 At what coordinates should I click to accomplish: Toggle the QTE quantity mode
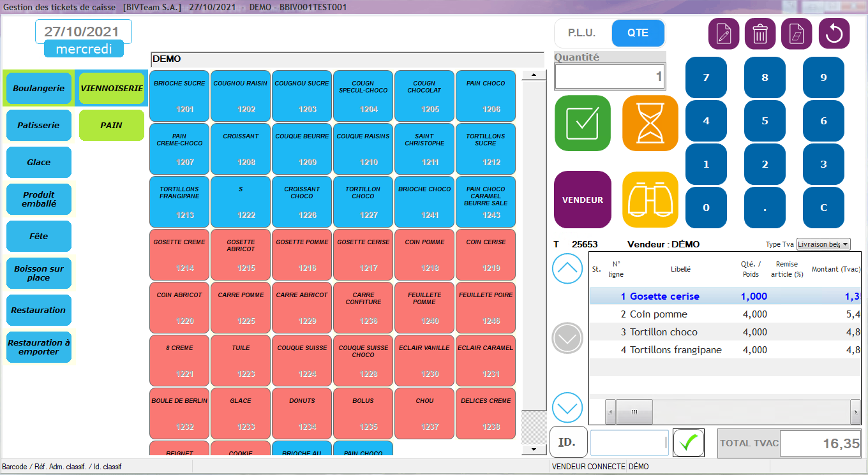coord(638,33)
